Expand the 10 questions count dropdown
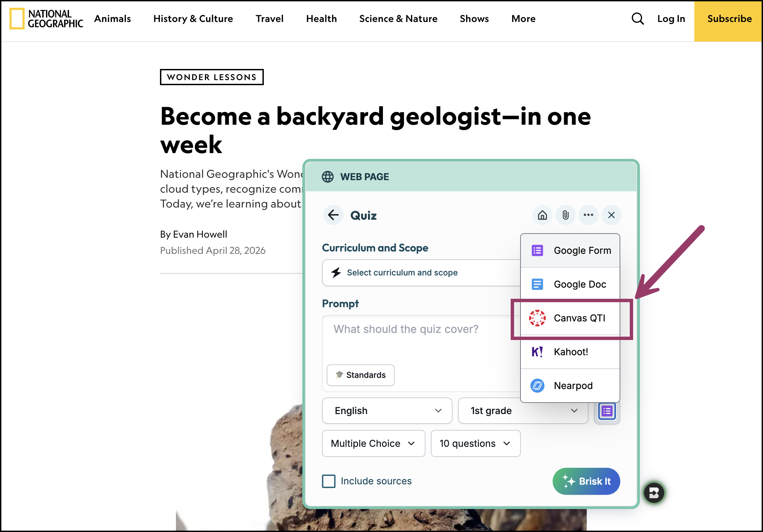763x532 pixels. click(476, 443)
